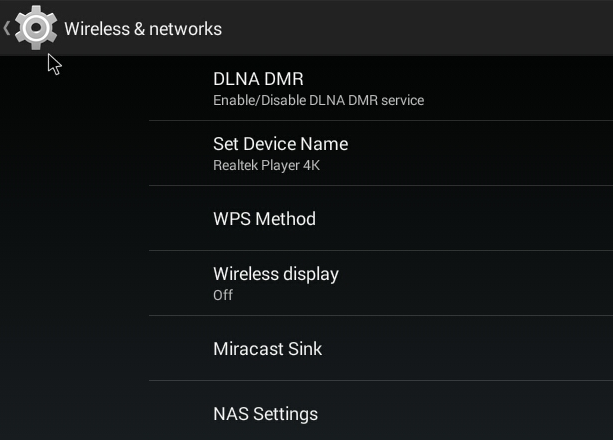Open NAS Settings entry
This screenshot has width=613, height=440.
pos(381,411)
